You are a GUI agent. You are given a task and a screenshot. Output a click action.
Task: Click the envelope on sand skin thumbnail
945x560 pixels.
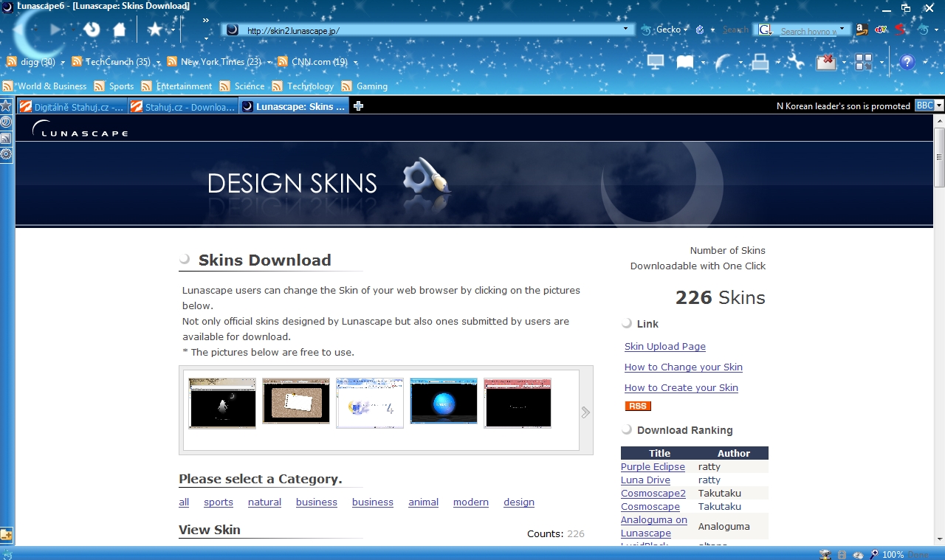[x=296, y=403]
